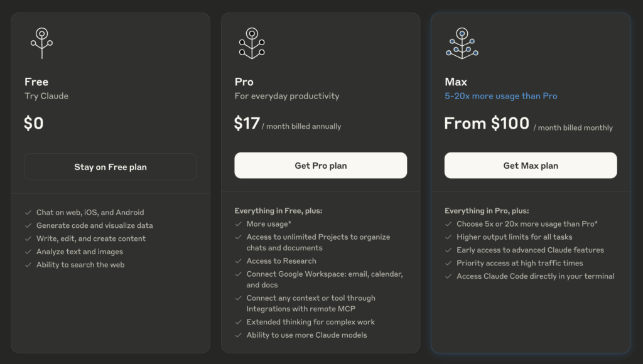Click the checkmark beside Access Claude Code in terminal

[448, 276]
